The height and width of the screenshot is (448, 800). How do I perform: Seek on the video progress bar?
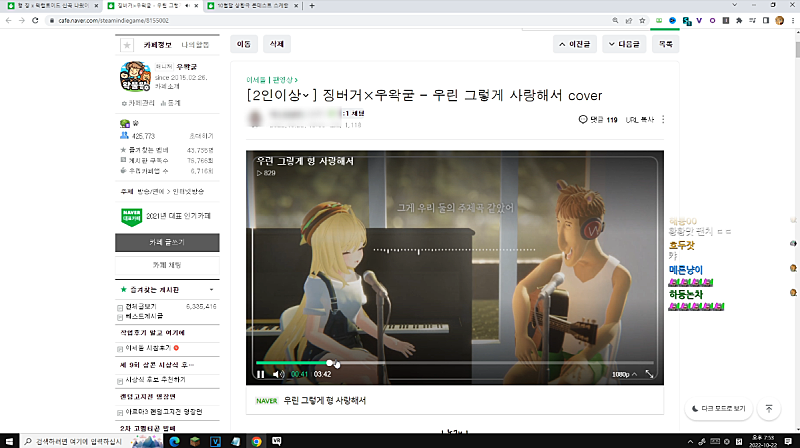[455, 363]
